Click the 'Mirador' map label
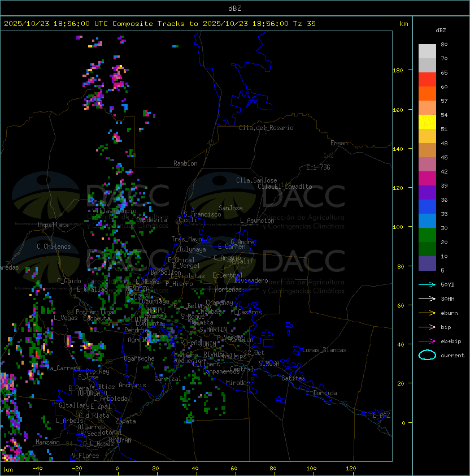 (238, 383)
